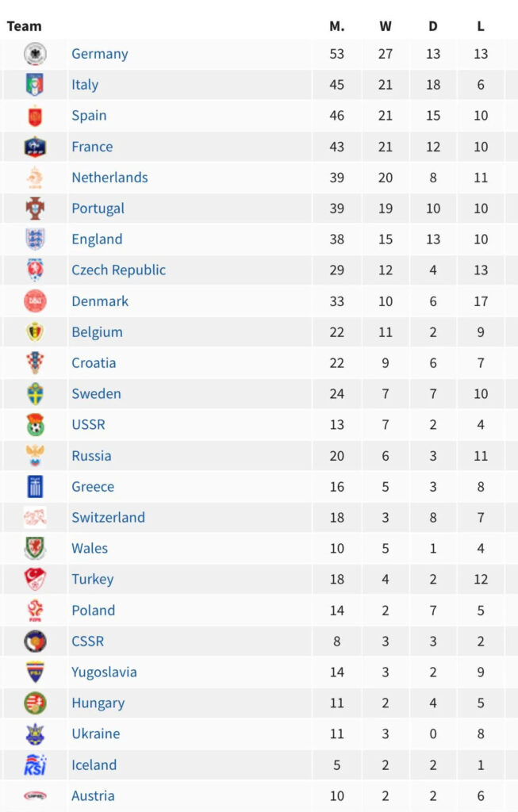Click the Netherlands orange lion icon

point(35,177)
